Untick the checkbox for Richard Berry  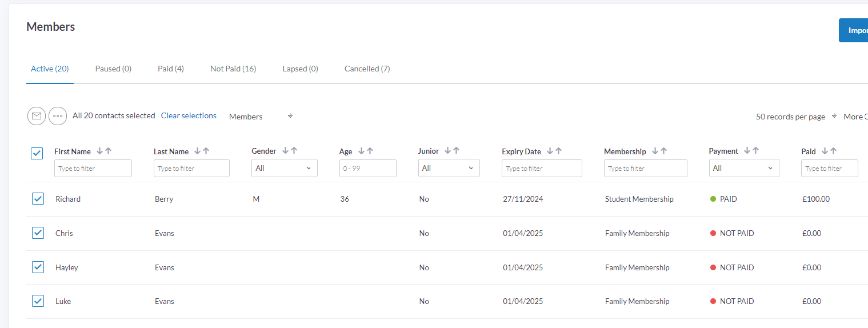38,199
